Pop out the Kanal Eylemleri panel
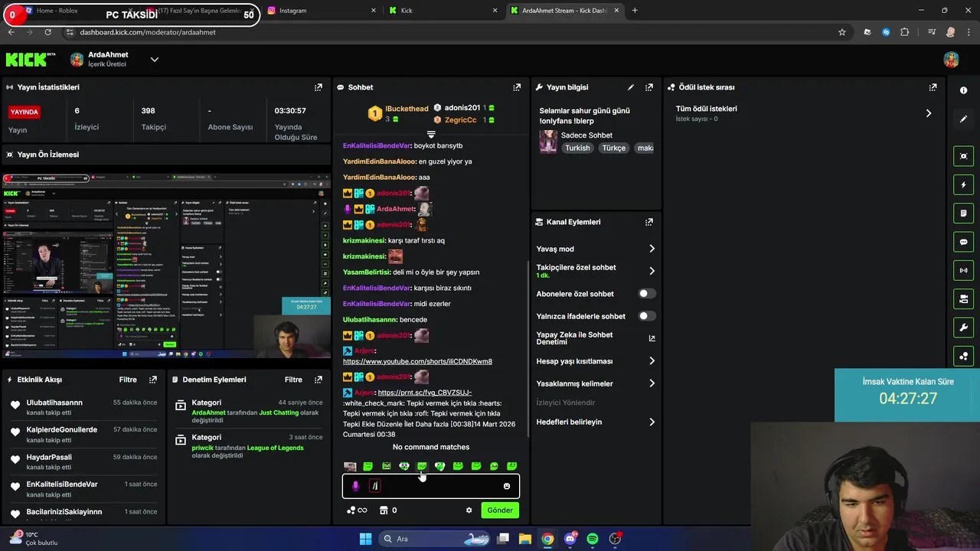Image resolution: width=980 pixels, height=551 pixels. click(649, 222)
